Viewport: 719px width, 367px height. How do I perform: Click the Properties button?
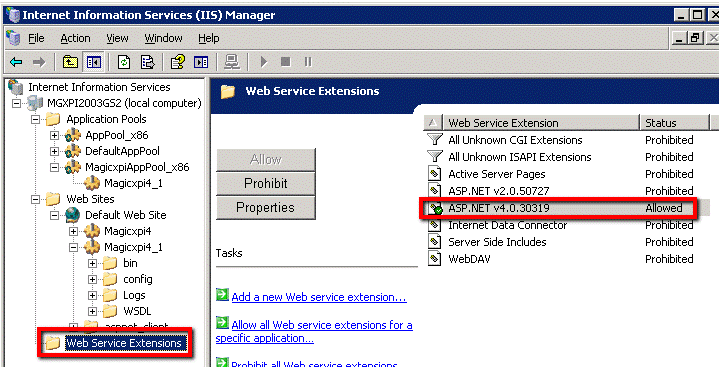point(265,207)
